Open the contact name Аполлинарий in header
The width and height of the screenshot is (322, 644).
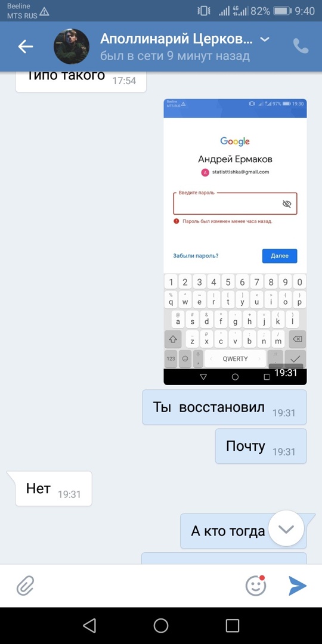click(176, 39)
